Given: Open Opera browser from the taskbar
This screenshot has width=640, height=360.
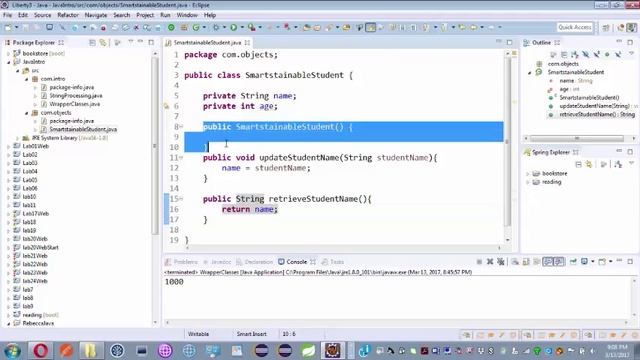Looking at the screenshot, I should 40,350.
